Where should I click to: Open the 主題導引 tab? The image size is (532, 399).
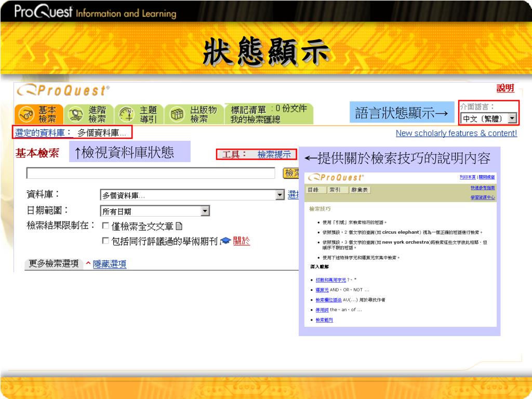click(139, 114)
